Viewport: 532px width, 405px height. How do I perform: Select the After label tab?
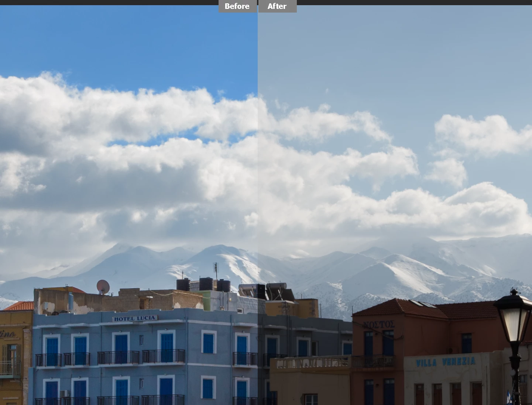[277, 6]
